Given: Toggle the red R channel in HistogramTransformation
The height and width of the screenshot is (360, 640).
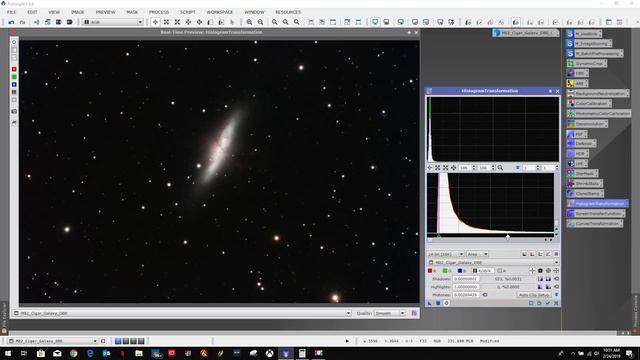Looking at the screenshot, I should pyautogui.click(x=430, y=271).
